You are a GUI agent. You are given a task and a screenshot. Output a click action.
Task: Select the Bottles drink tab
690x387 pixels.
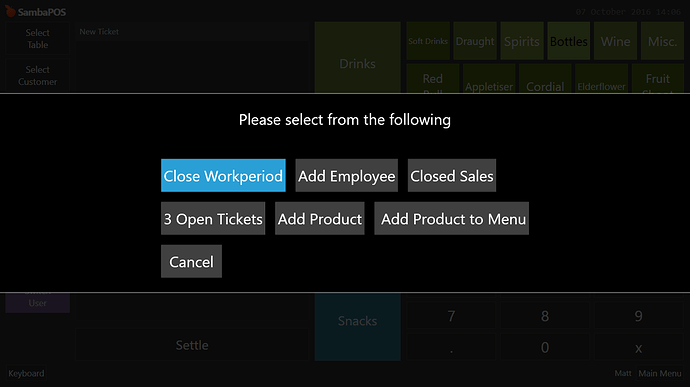[x=569, y=41]
